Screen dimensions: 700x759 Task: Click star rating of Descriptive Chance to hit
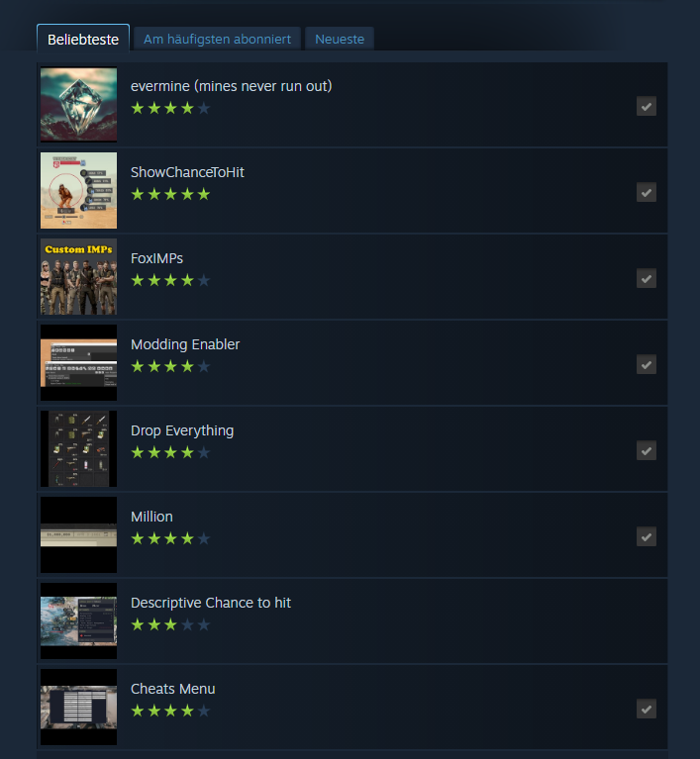pyautogui.click(x=170, y=625)
